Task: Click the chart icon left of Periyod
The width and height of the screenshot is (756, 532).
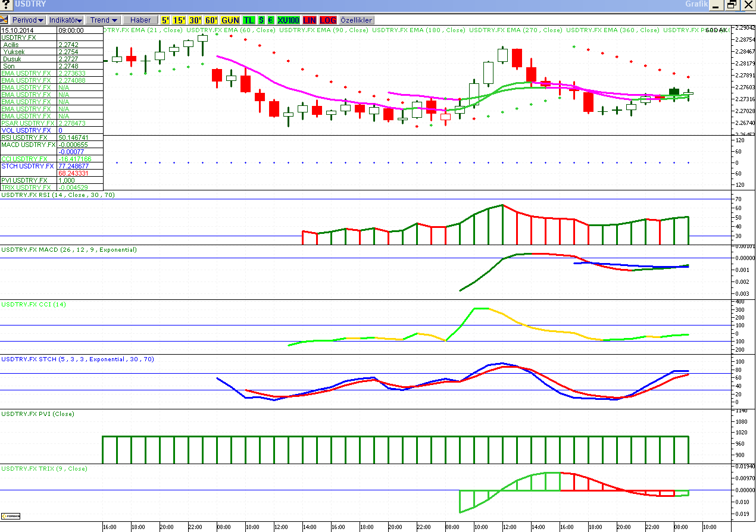Action: click(5, 20)
